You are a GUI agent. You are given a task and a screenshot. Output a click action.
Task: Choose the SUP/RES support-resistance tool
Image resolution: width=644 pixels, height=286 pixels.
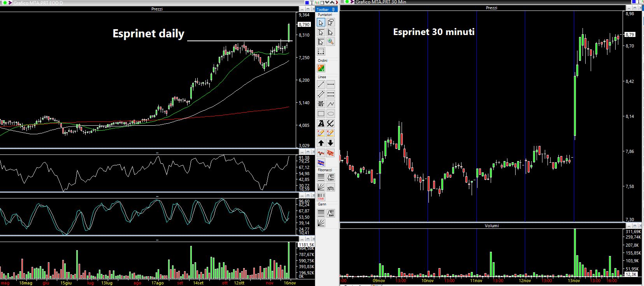click(321, 104)
